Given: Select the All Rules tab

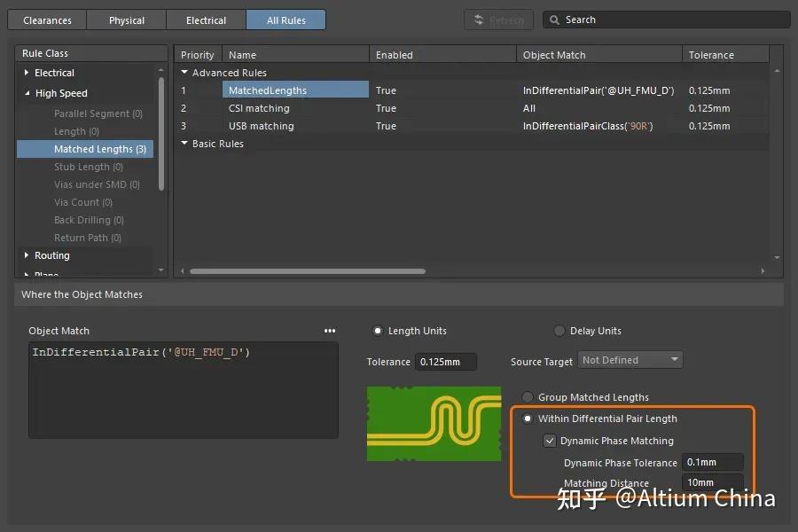Looking at the screenshot, I should click(x=286, y=20).
